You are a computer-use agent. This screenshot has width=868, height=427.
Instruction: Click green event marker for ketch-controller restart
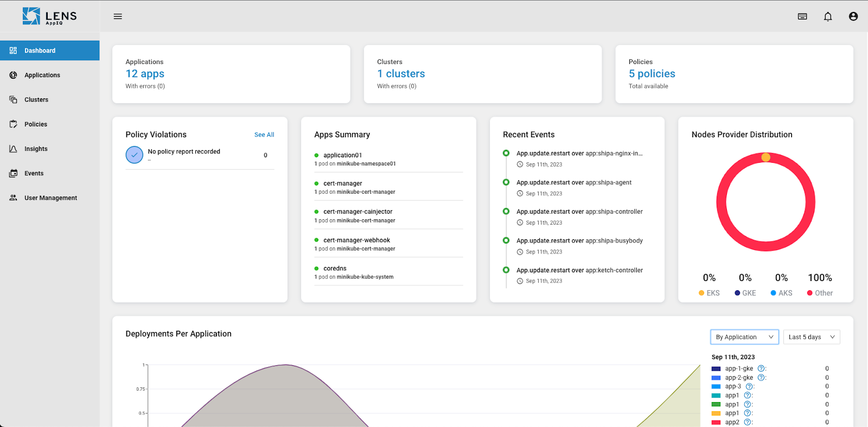click(x=506, y=270)
